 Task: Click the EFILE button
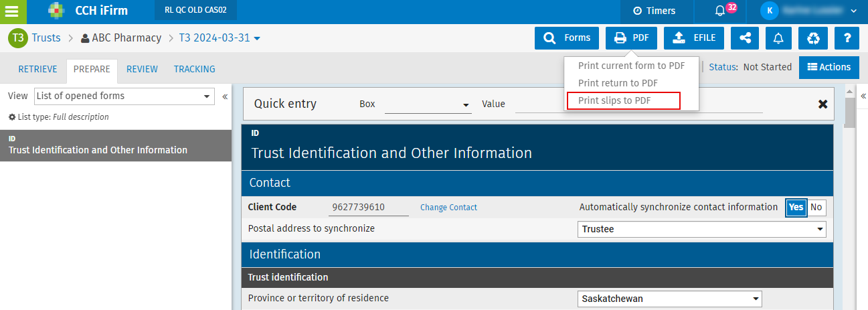tap(694, 38)
